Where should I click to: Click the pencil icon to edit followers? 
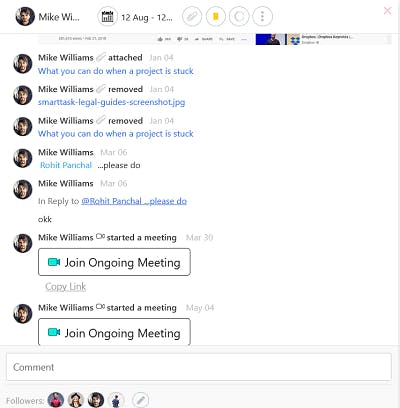141,400
